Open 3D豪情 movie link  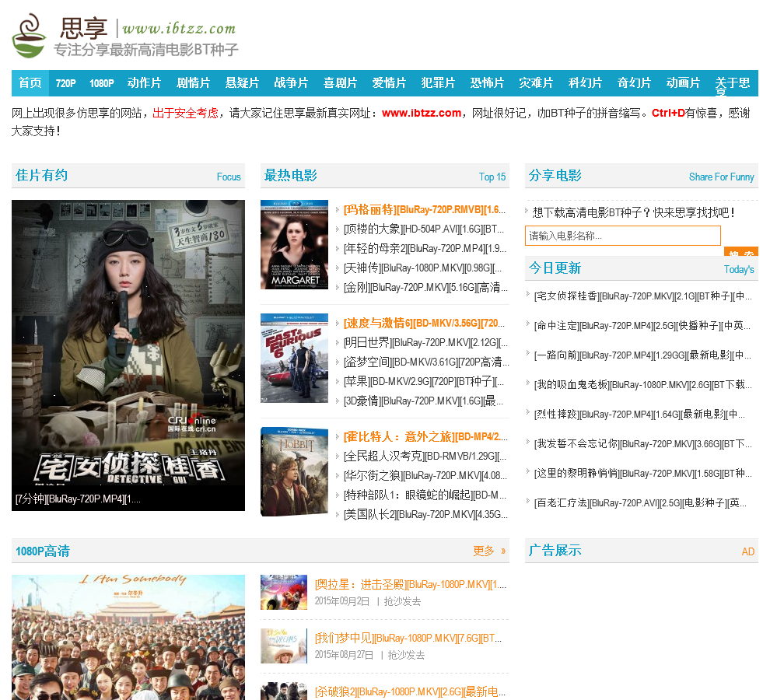point(423,401)
